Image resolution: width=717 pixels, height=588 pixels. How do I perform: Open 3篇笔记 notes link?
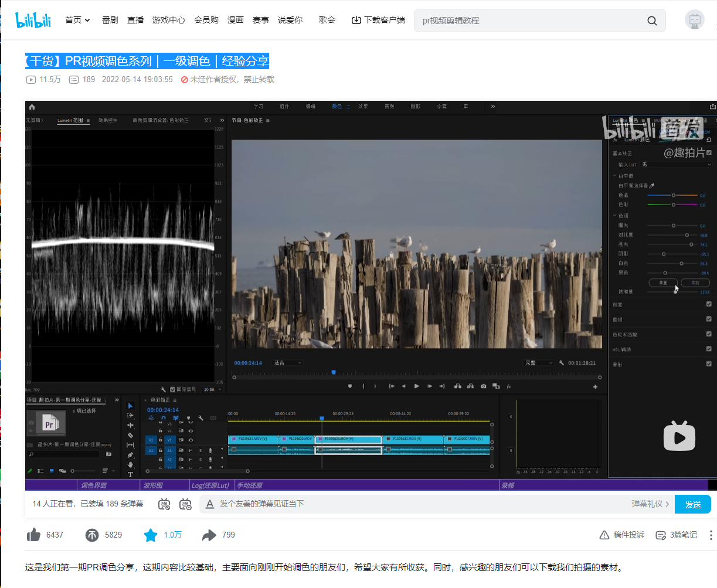(677, 535)
